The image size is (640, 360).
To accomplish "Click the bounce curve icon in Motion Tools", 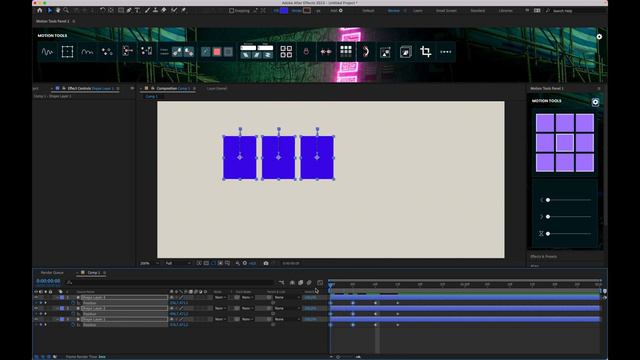I will pyautogui.click(x=87, y=52).
